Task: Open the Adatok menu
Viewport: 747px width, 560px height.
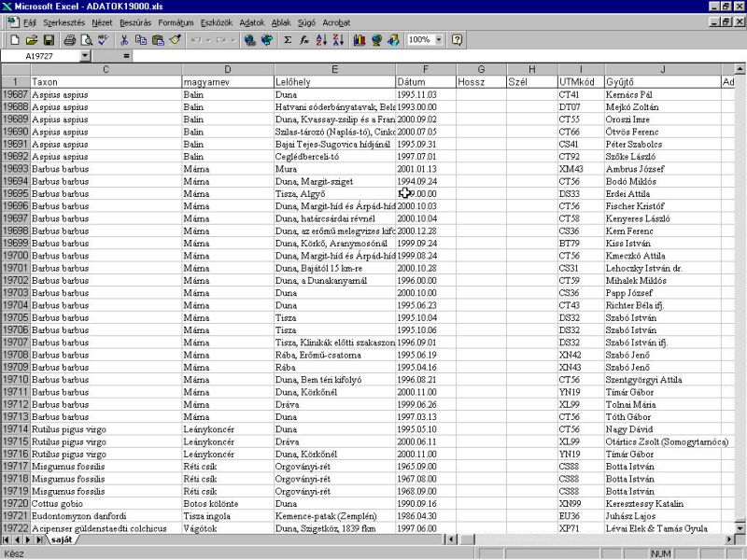Action: 252,22
